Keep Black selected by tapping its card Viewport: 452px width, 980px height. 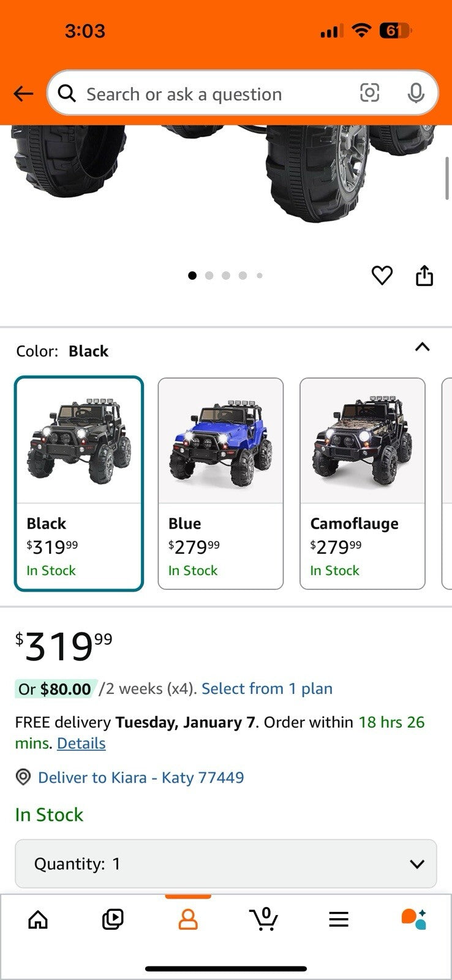click(78, 484)
